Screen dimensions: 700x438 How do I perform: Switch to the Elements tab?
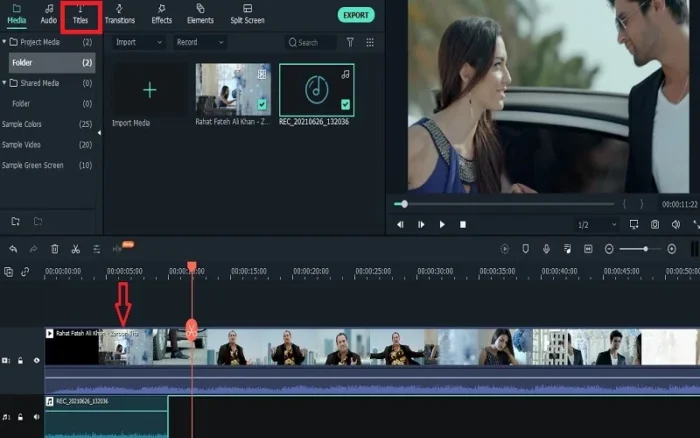pyautogui.click(x=200, y=14)
